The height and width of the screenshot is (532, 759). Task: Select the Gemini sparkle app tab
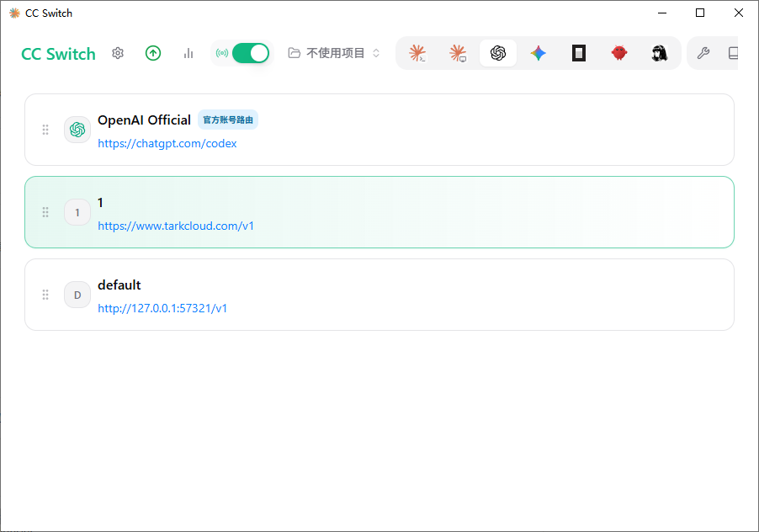pos(539,53)
